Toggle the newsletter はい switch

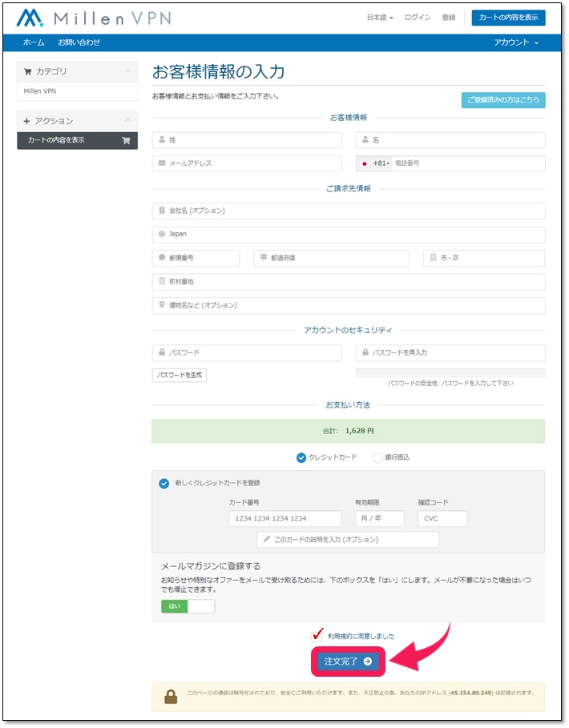coord(188,606)
